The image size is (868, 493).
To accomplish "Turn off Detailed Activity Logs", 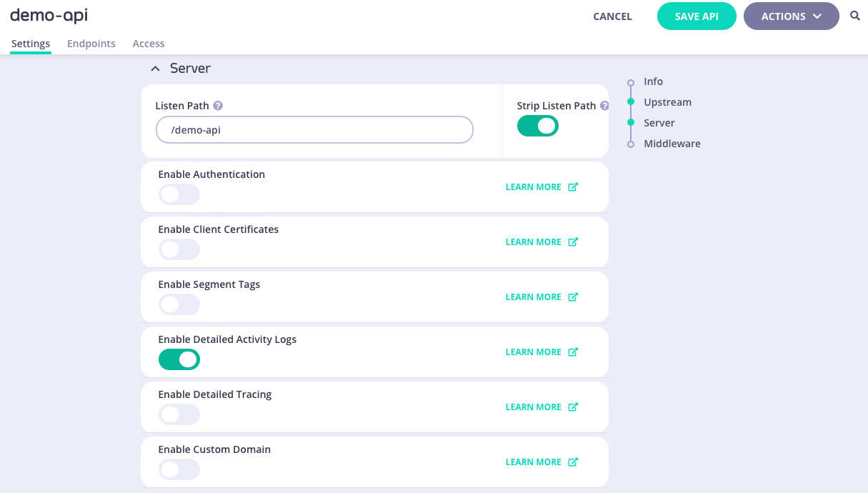I will tap(179, 359).
